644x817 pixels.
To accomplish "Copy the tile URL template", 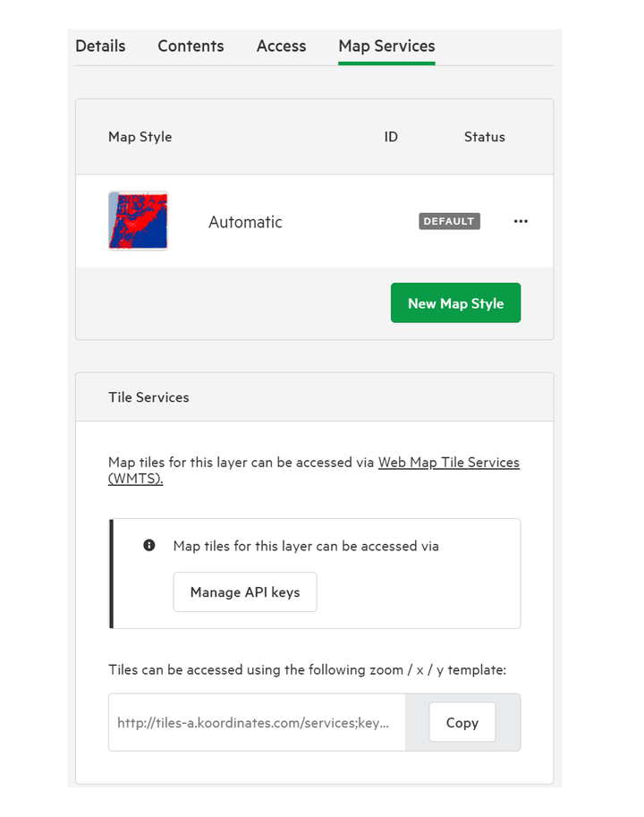I will click(x=462, y=722).
